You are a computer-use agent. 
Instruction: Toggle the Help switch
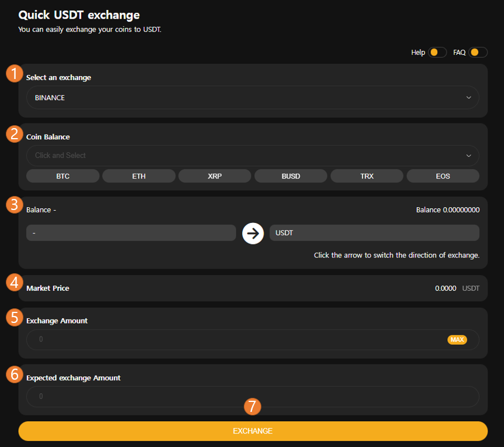tap(437, 53)
